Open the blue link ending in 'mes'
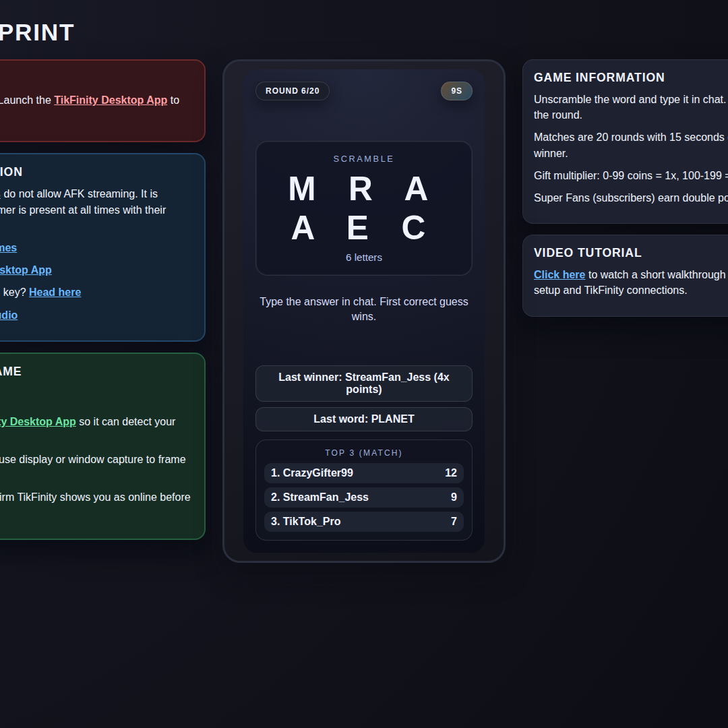The width and height of the screenshot is (728, 728). click(x=8, y=248)
